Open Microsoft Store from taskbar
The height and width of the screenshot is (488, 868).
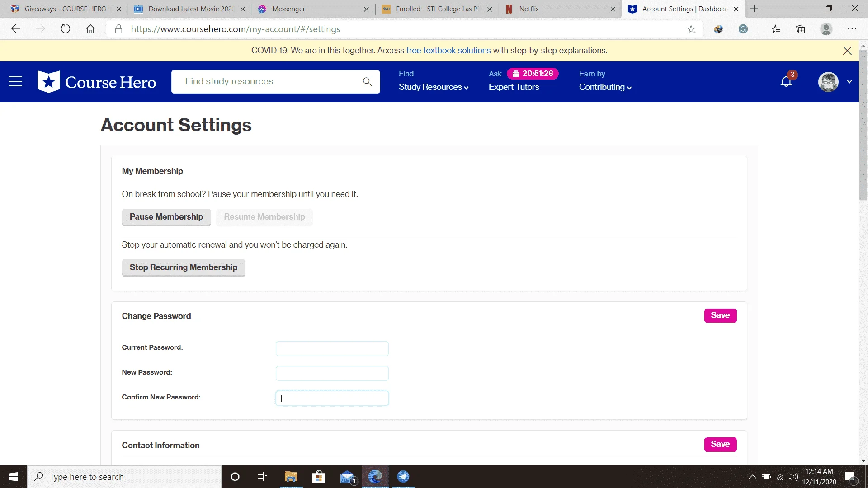pyautogui.click(x=319, y=477)
